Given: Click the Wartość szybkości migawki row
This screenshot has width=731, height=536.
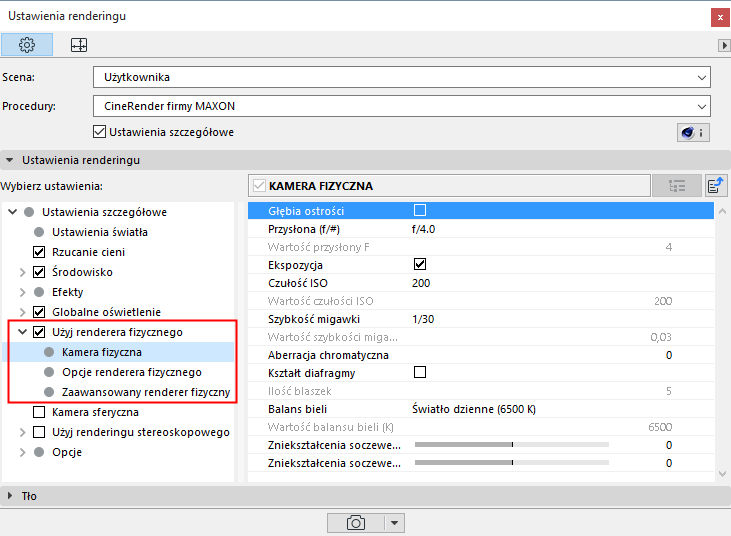Looking at the screenshot, I should pyautogui.click(x=481, y=337).
